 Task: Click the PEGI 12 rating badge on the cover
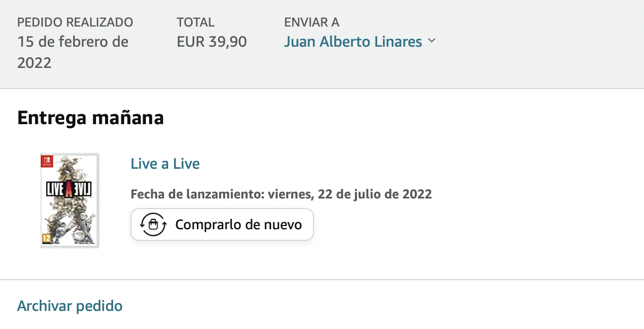click(46, 239)
